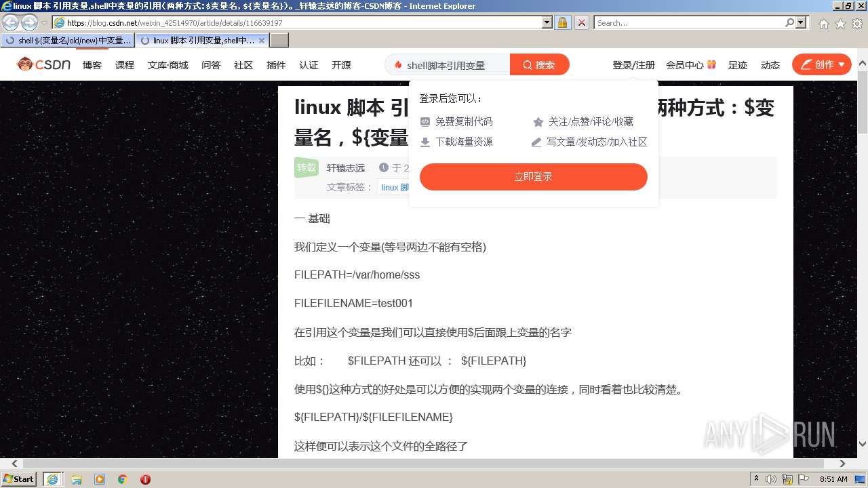The width and height of the screenshot is (868, 488).
Task: Close the second linux 脚本 tab
Action: [262, 41]
